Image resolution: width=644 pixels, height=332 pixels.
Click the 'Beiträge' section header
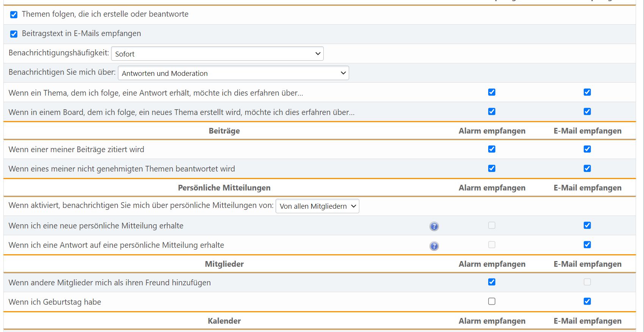tap(224, 131)
